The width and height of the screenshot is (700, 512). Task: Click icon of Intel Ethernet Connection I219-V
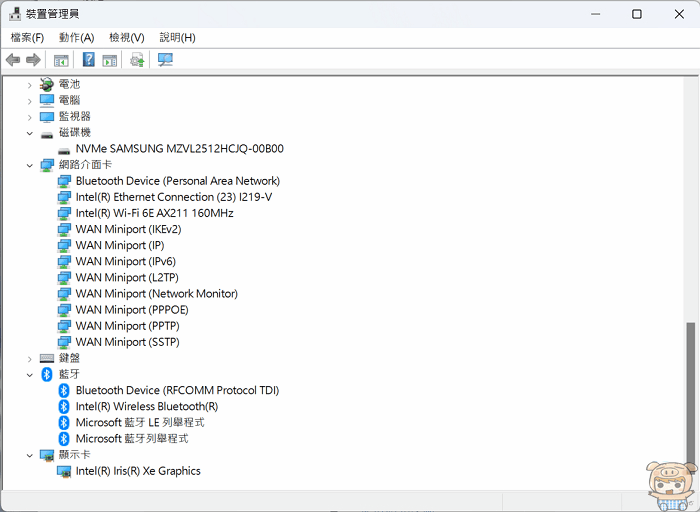pos(64,197)
